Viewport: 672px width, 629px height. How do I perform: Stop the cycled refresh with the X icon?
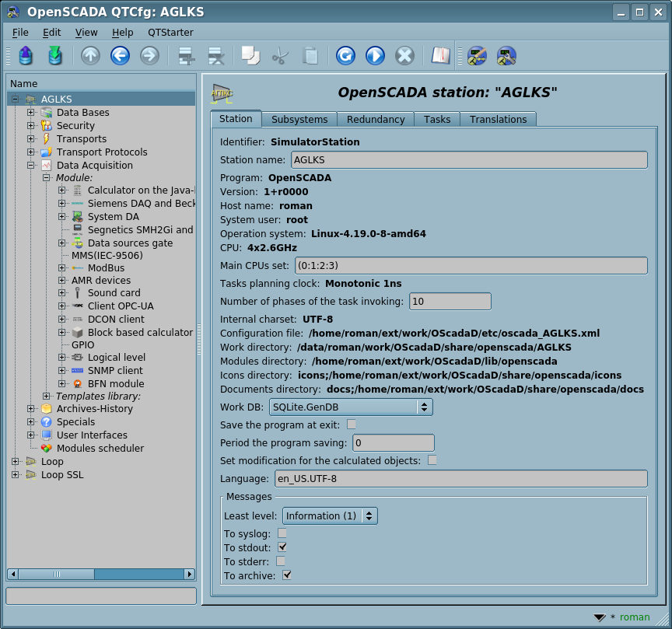tap(404, 56)
